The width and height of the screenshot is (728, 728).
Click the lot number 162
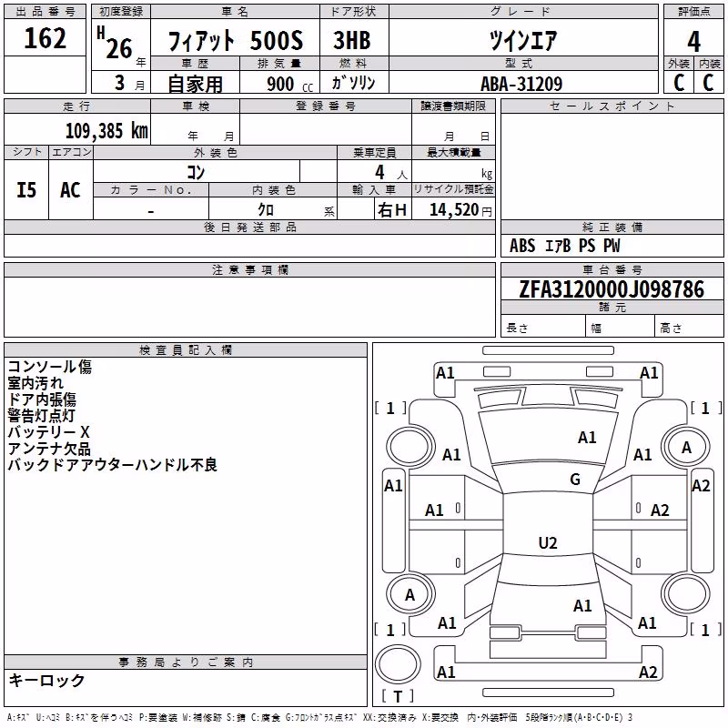45,38
